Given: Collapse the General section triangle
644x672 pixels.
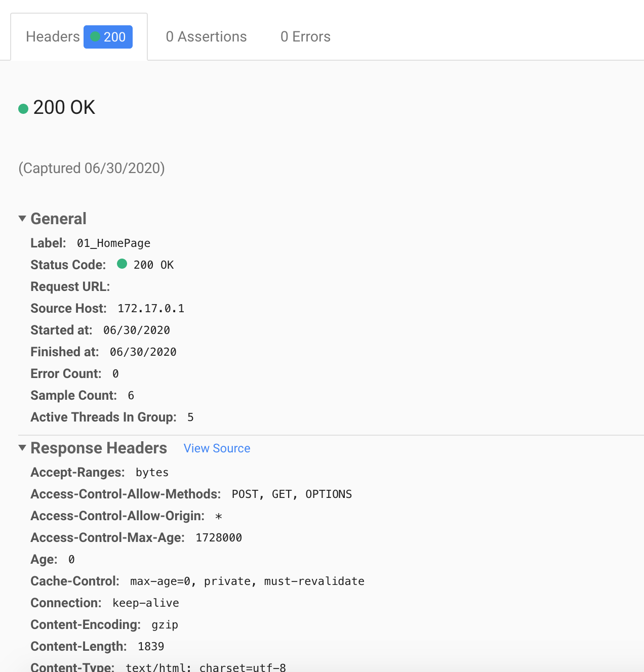Looking at the screenshot, I should point(22,219).
